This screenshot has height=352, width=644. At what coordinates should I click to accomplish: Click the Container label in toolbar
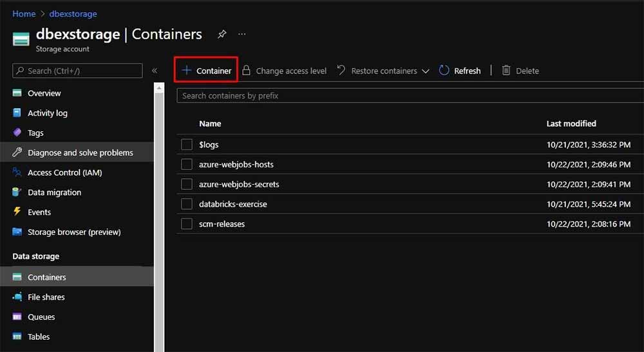click(214, 71)
